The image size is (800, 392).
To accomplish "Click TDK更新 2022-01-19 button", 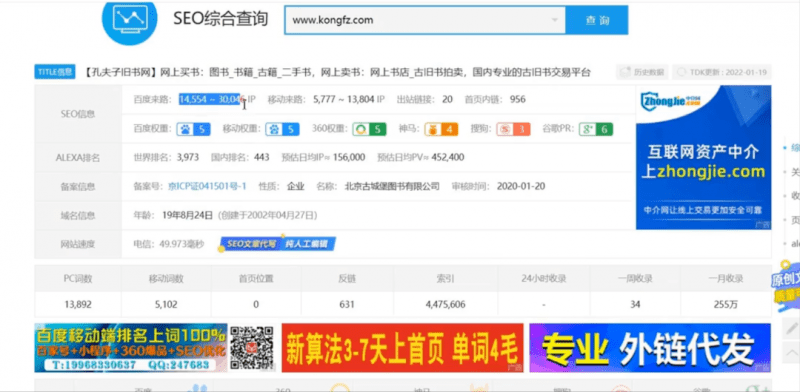I will (x=722, y=72).
